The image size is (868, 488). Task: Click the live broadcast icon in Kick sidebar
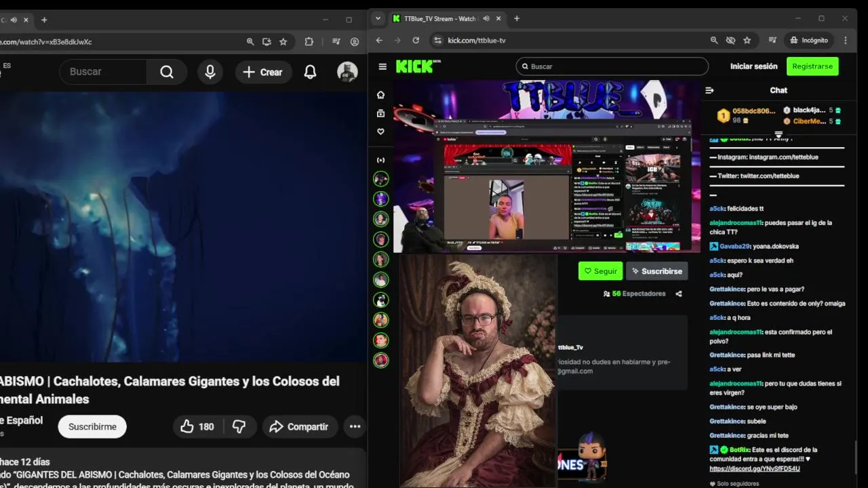(380, 160)
